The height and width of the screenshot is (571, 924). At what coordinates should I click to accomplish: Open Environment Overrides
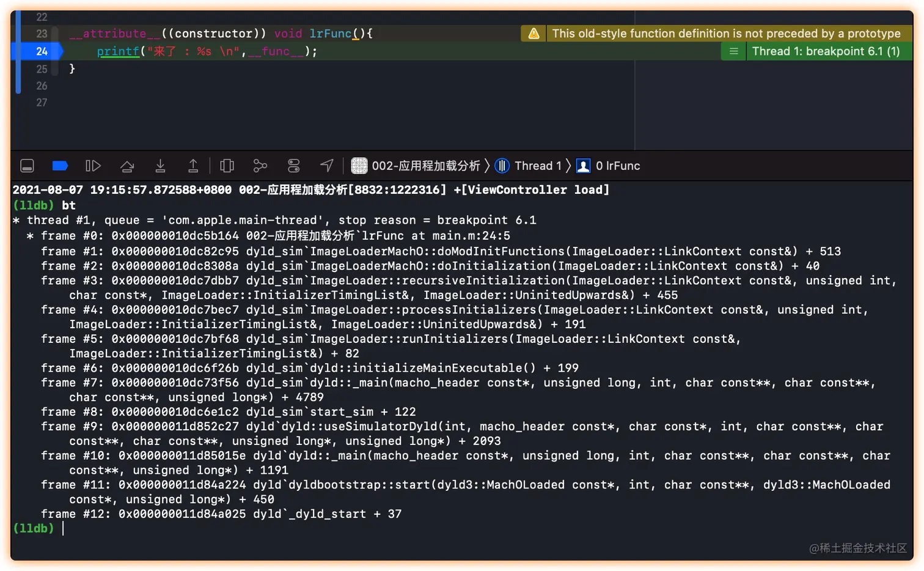tap(294, 166)
